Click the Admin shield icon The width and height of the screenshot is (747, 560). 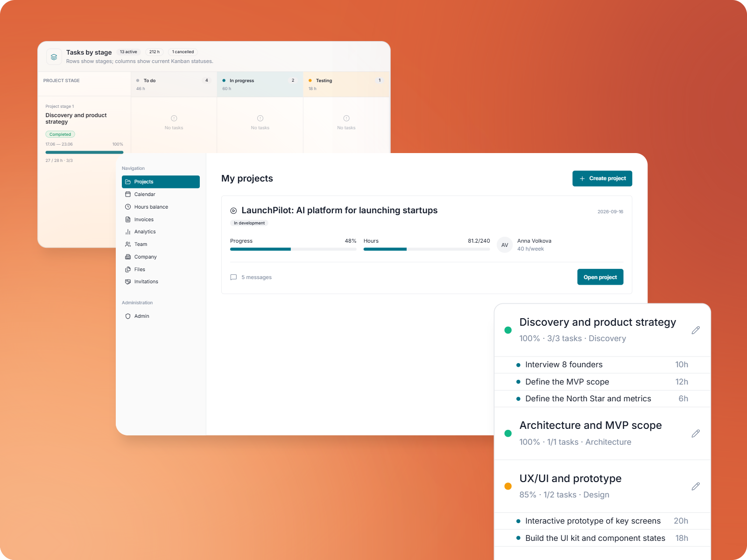(x=128, y=316)
